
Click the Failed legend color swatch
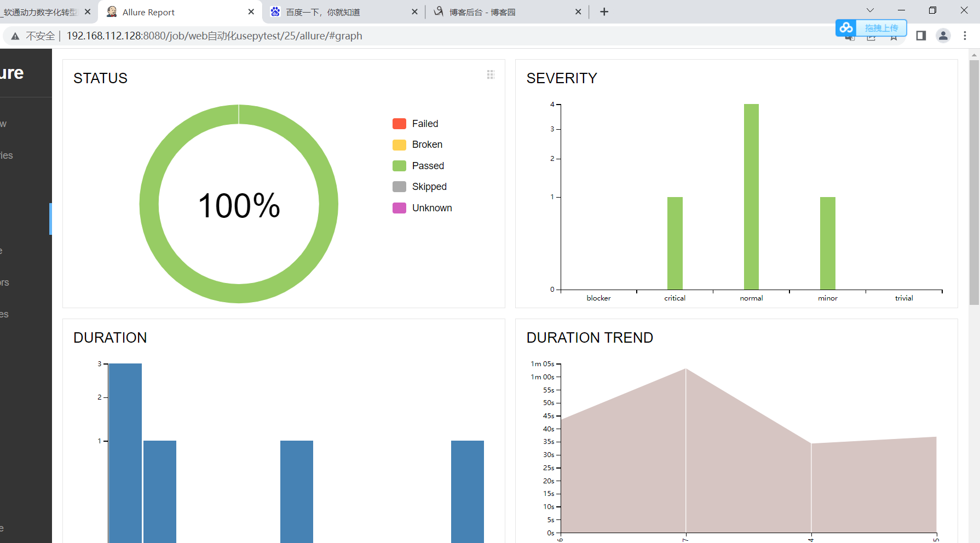pos(399,124)
